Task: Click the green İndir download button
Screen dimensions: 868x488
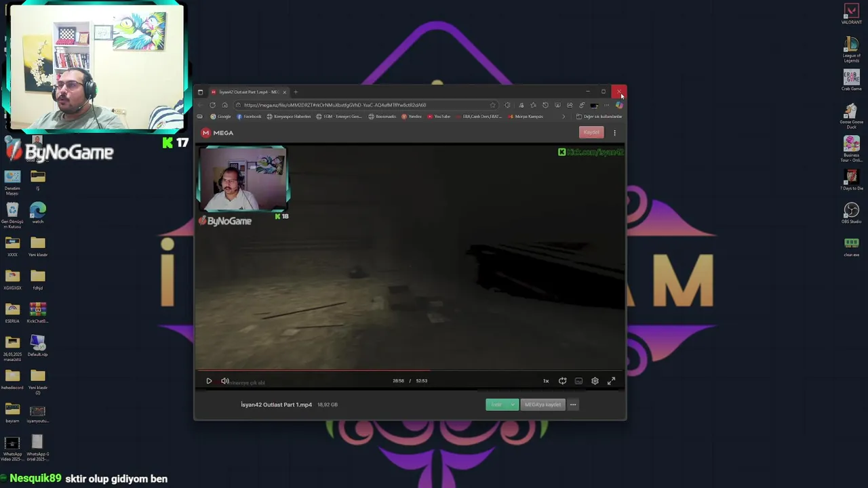Action: pos(497,405)
